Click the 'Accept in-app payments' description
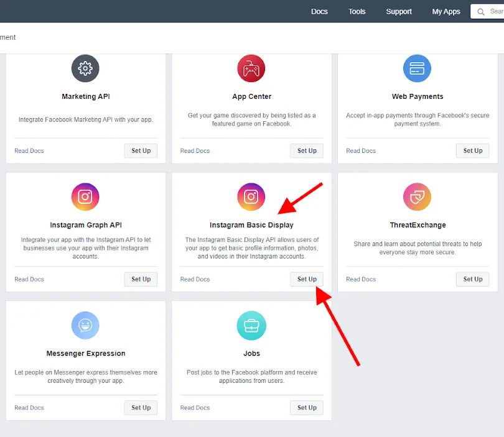Screen dimensions: 504x437 418,119
